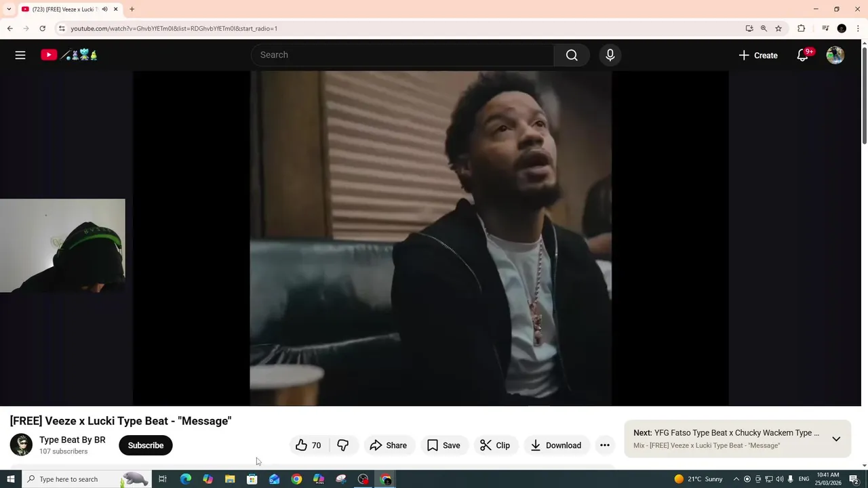868x488 pixels.
Task: Launch Microsoft Edge from taskbar
Action: tap(185, 479)
